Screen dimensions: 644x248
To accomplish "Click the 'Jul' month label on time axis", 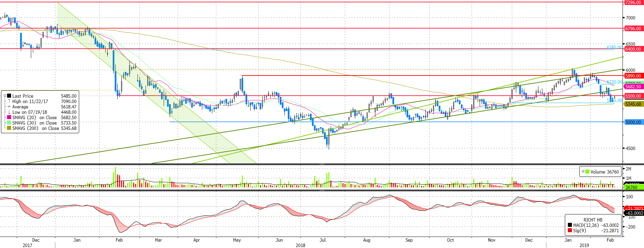I will [323, 240].
